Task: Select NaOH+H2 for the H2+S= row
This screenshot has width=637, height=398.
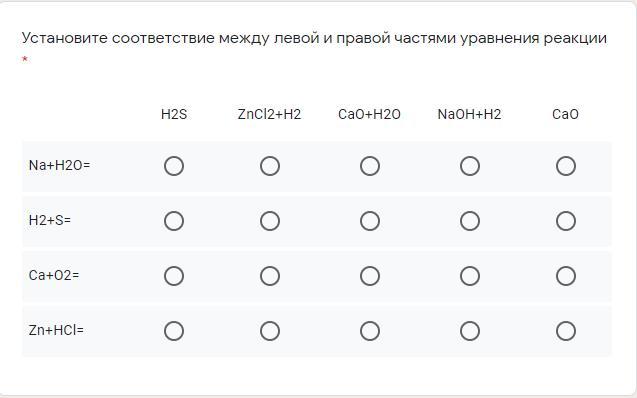Action: [470, 221]
